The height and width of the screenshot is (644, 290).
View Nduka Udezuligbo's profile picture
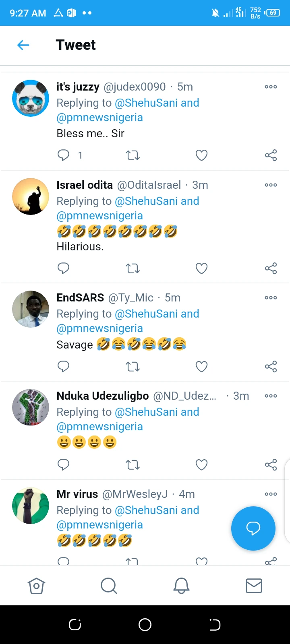point(31,407)
